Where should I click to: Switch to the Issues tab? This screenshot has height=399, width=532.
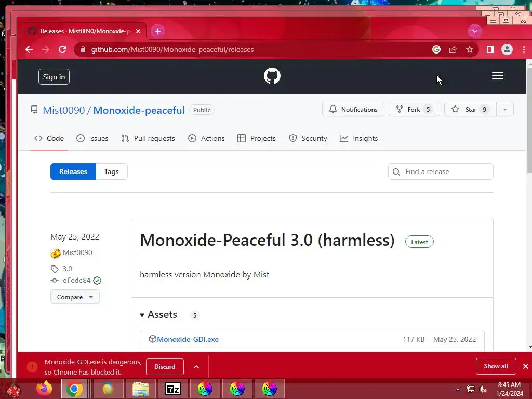pyautogui.click(x=92, y=138)
